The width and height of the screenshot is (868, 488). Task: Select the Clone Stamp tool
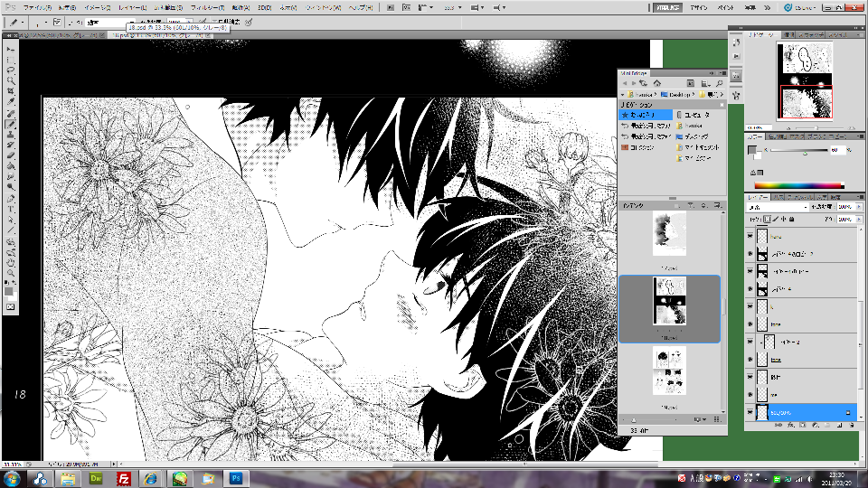point(11,135)
